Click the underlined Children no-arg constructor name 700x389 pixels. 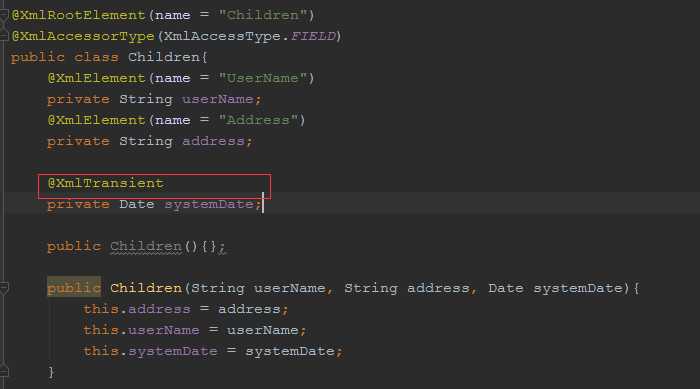[x=146, y=246]
